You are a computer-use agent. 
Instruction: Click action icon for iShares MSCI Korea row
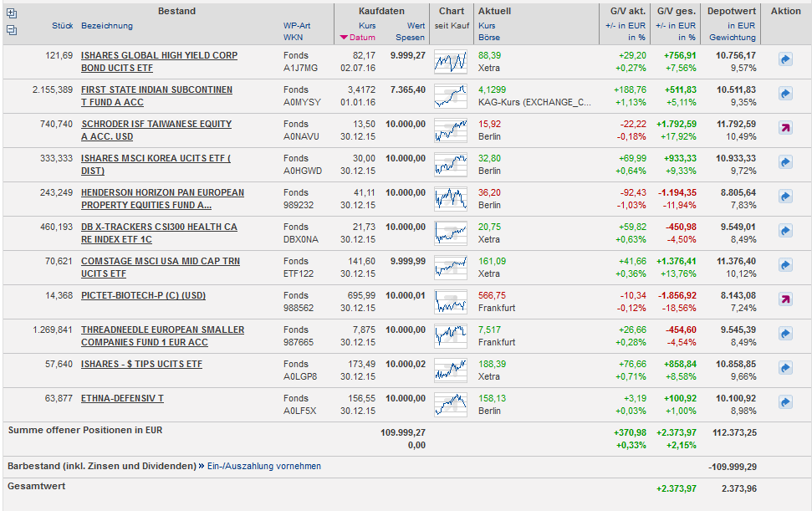[785, 163]
